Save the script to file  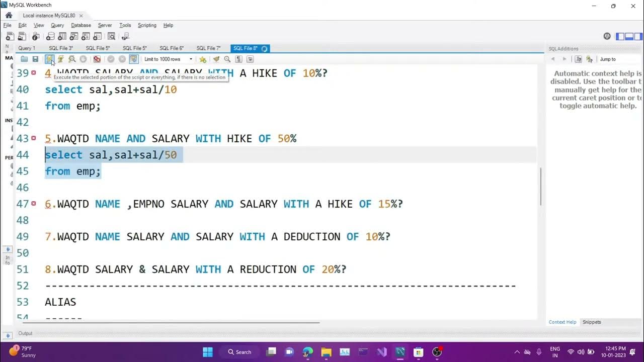click(35, 59)
